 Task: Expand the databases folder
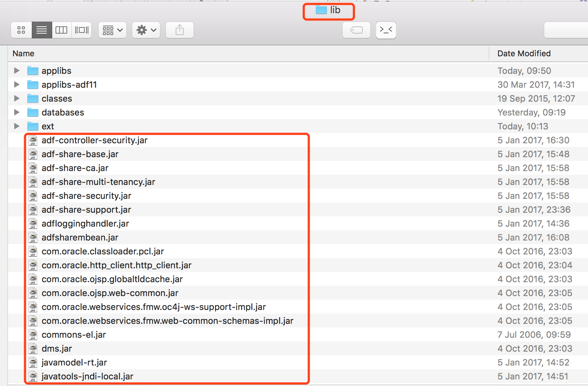coord(17,112)
